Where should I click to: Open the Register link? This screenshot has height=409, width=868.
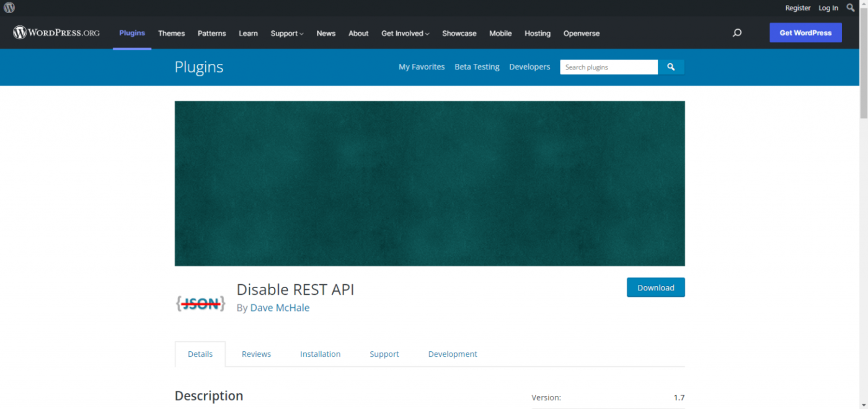798,8
